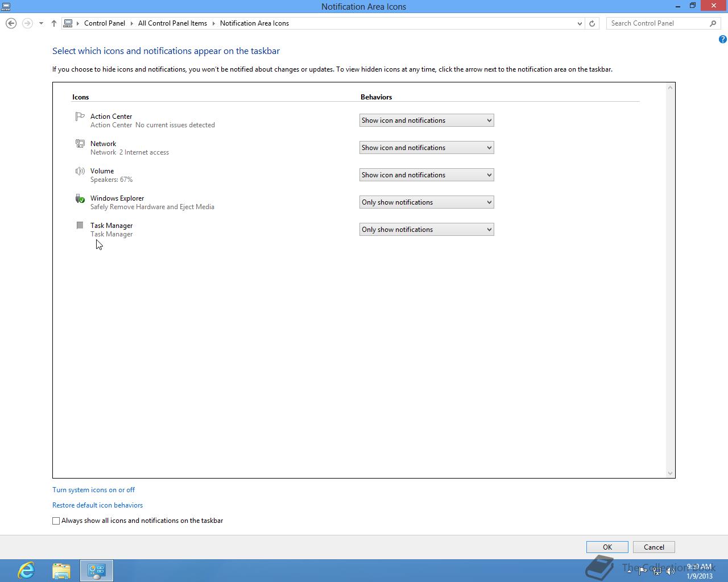Go back with the Back arrow button

click(x=11, y=23)
